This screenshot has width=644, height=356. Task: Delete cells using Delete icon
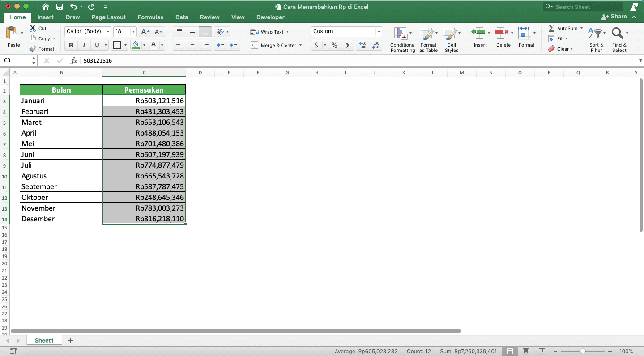[x=501, y=32]
